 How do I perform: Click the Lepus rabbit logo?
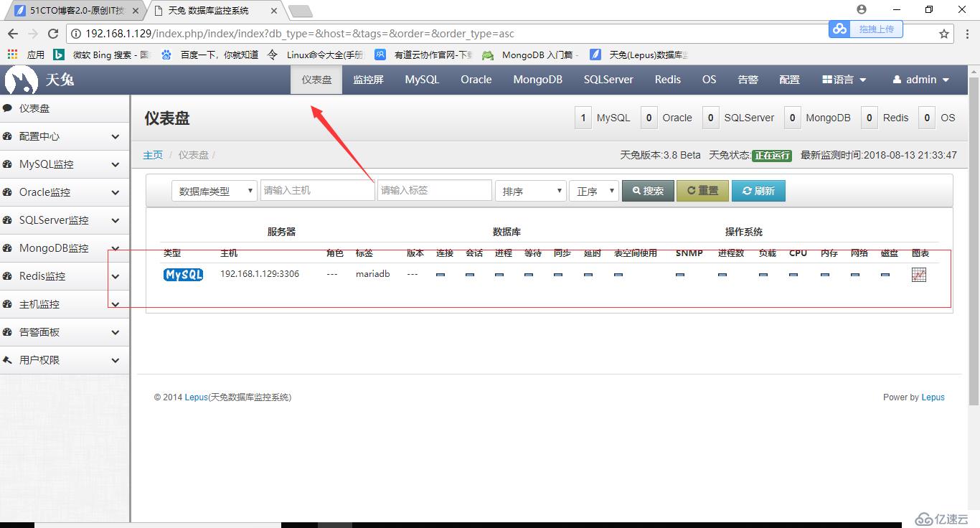[x=21, y=80]
